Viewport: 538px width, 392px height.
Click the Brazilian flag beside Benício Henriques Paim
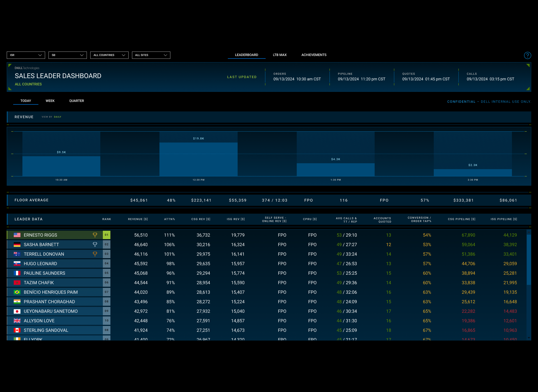[x=17, y=292]
